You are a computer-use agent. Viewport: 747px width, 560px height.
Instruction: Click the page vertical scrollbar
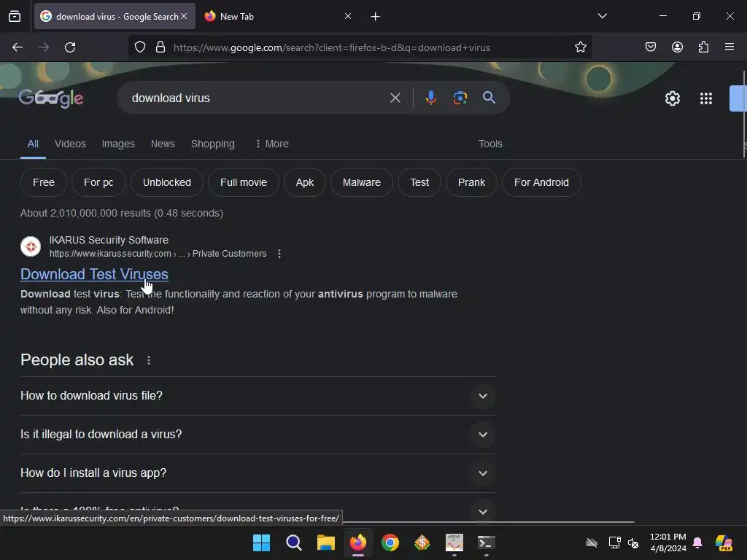[x=745, y=114]
